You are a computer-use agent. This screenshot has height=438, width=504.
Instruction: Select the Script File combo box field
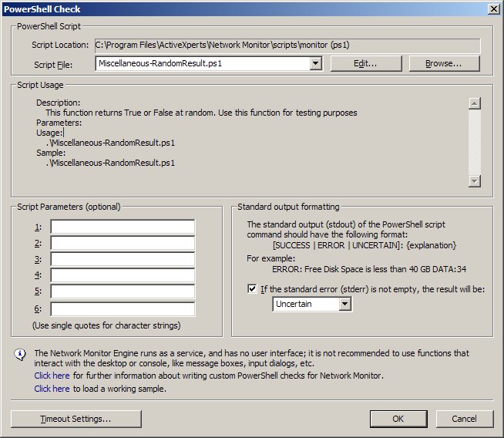tap(209, 63)
